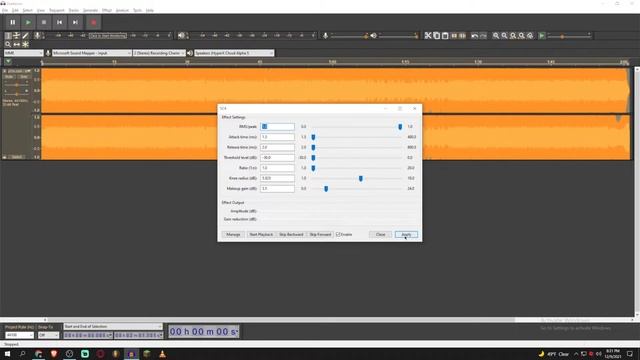Image resolution: width=640 pixels, height=360 pixels.
Task: Open the Edit menu
Action: (x=15, y=10)
